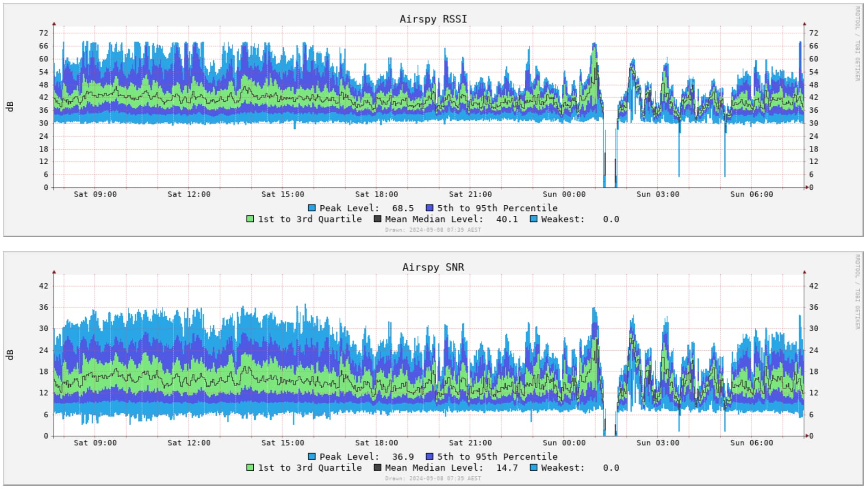Click the Peak Level swatch in RSSI legend
Image resolution: width=868 pixels, height=489 pixels.
pos(312,208)
